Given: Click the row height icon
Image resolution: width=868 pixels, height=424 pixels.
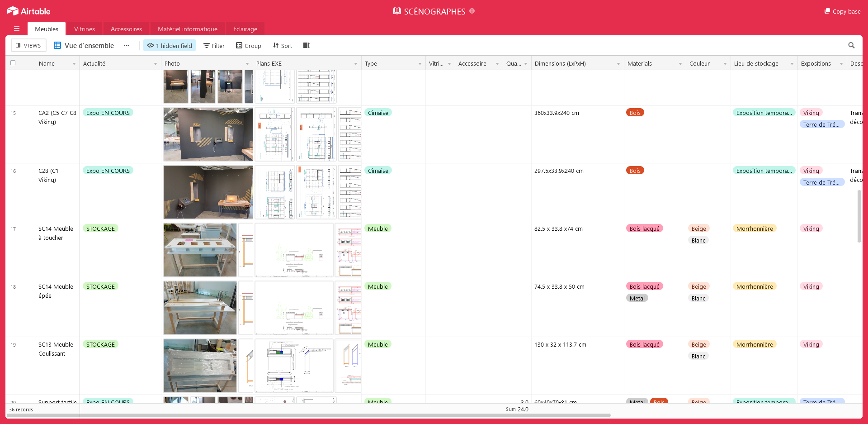Looking at the screenshot, I should click(306, 45).
